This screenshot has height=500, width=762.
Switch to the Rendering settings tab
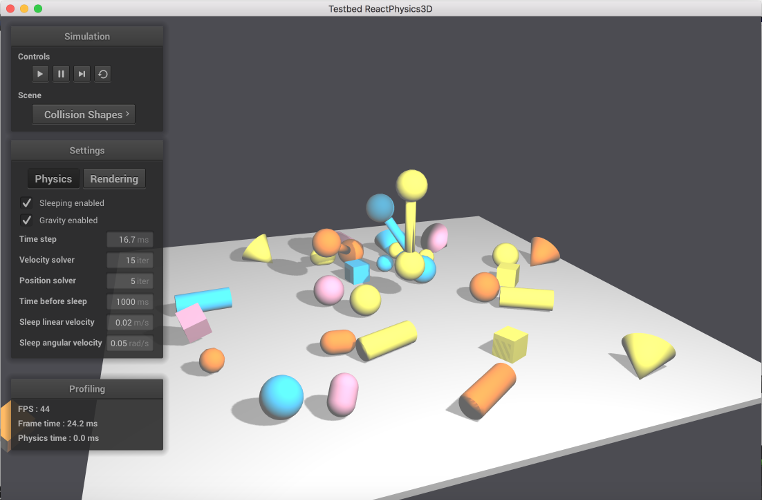tap(114, 179)
